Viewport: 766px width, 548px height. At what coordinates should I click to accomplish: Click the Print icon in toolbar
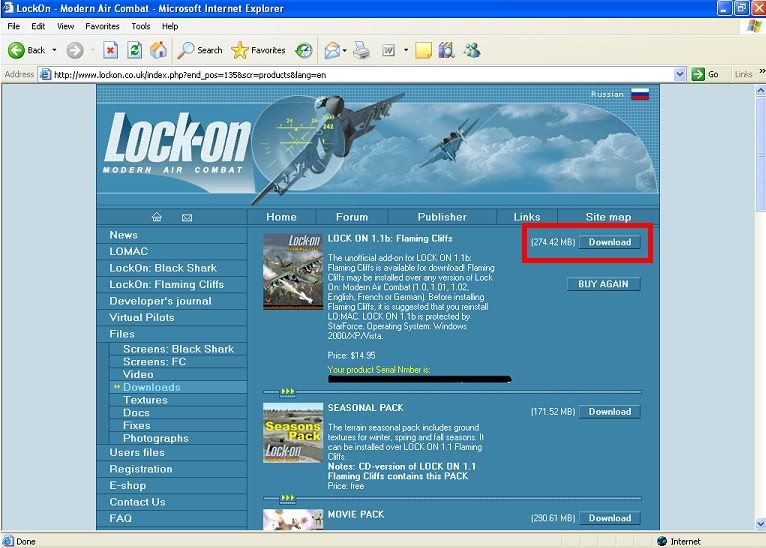[x=362, y=50]
